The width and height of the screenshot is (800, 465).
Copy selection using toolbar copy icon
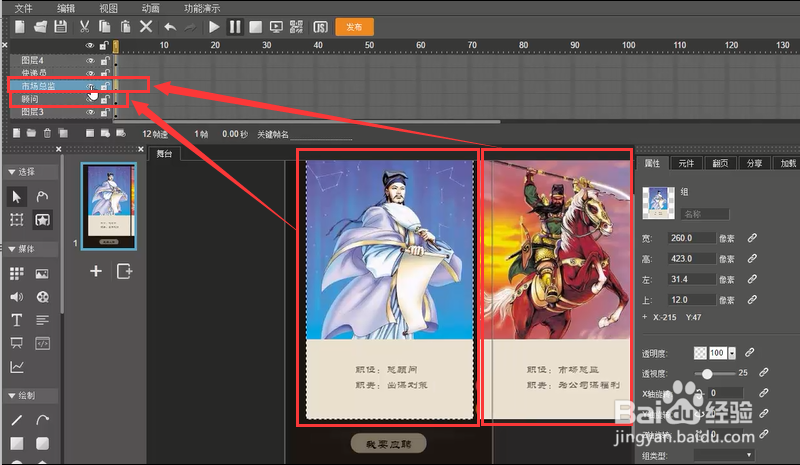pyautogui.click(x=105, y=27)
